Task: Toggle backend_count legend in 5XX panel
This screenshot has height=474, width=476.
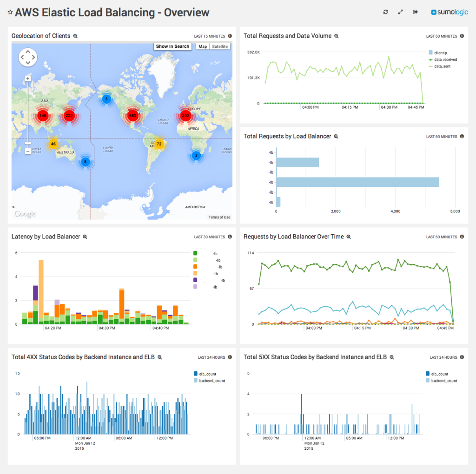Action: [442, 381]
